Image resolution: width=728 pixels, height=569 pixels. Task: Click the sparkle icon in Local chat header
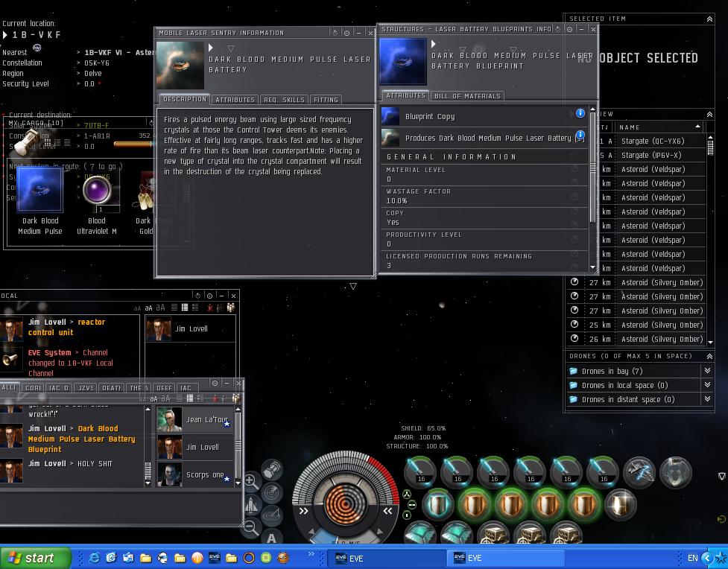click(197, 296)
